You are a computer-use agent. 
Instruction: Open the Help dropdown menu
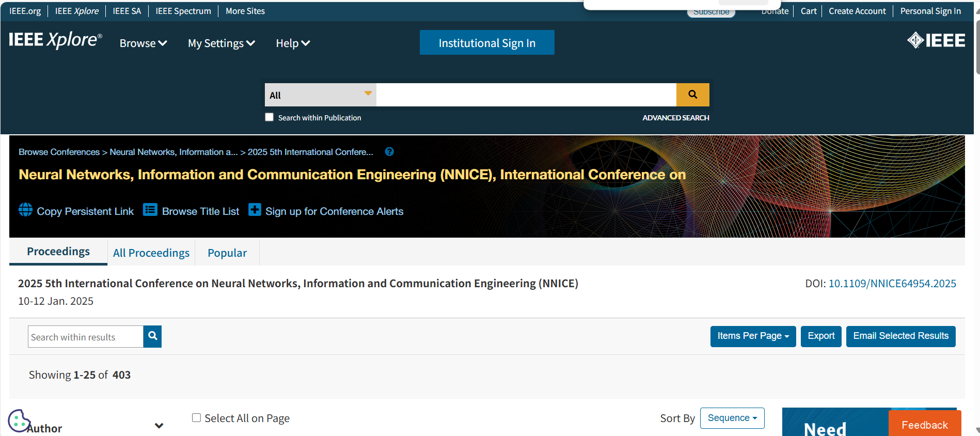pyautogui.click(x=293, y=43)
